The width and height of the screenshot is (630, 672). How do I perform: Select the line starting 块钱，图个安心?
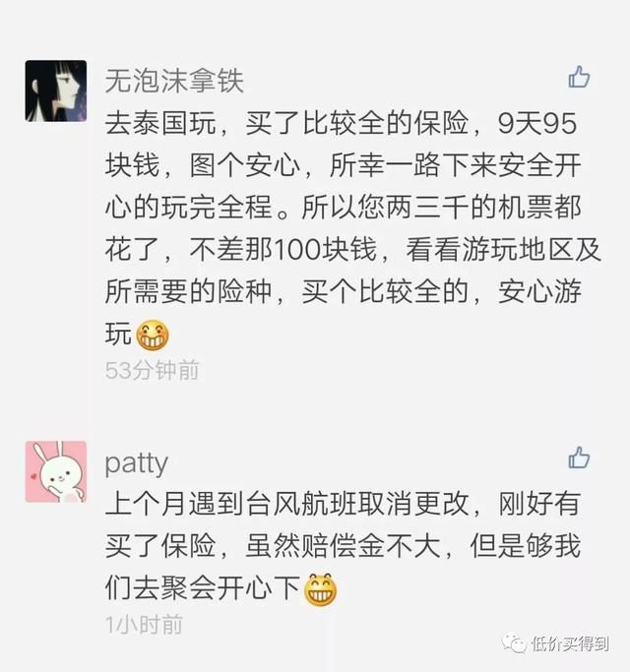(344, 166)
